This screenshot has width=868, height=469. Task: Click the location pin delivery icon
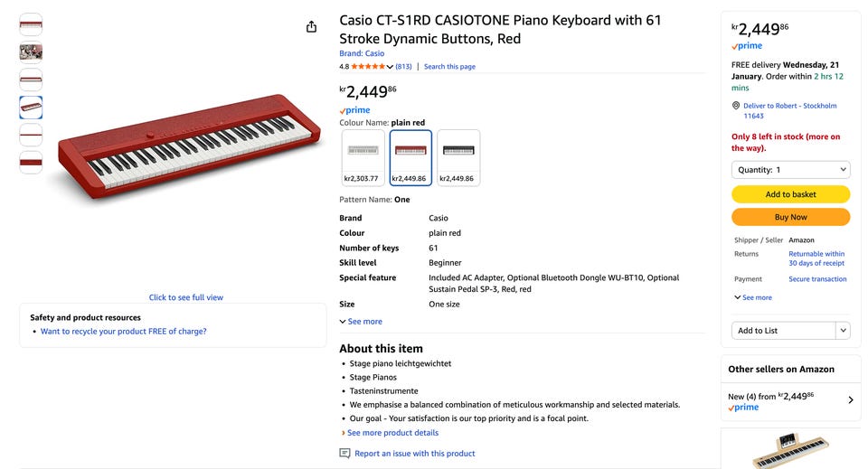[736, 106]
